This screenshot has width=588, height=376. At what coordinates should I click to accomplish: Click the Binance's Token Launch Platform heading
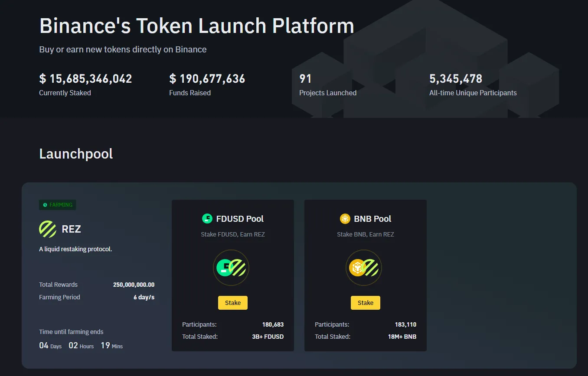coord(197,26)
